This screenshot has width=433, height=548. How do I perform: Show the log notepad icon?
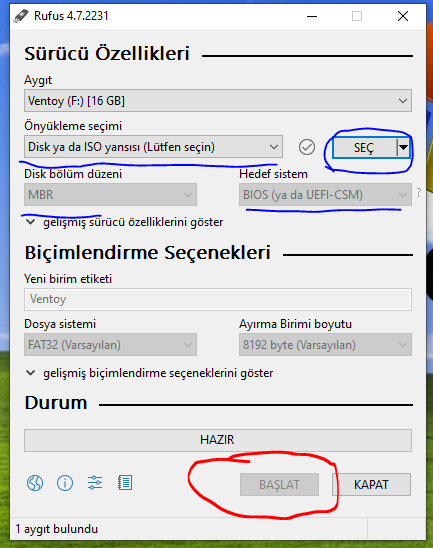125,483
